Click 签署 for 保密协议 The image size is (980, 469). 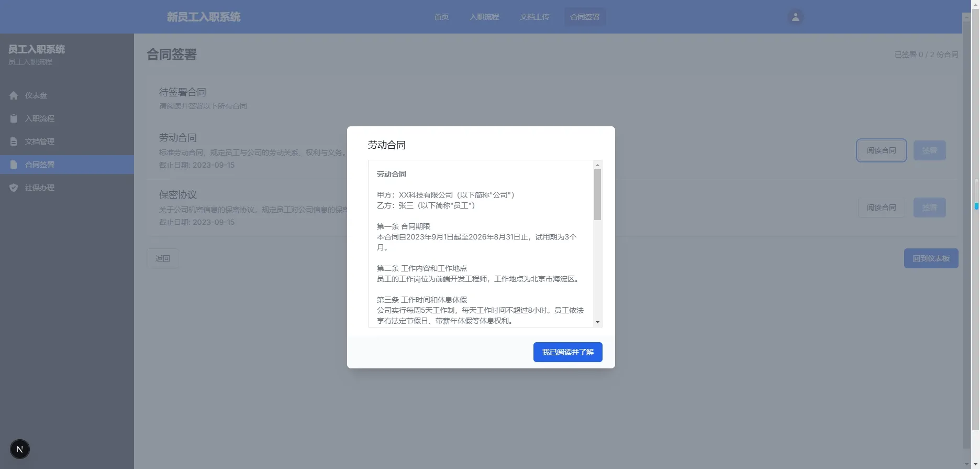[930, 208]
